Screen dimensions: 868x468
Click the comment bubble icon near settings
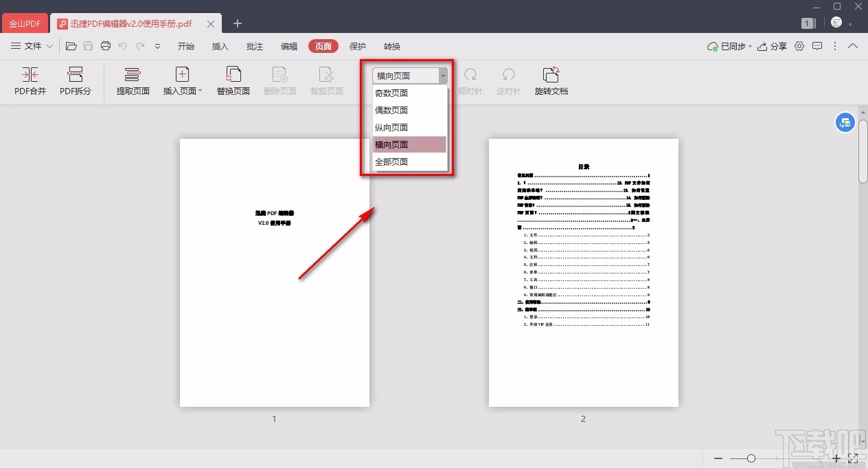817,46
